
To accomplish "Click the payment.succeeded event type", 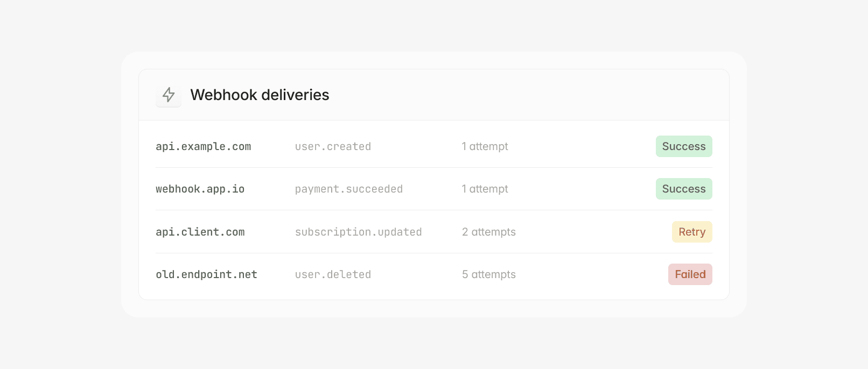I will point(348,189).
